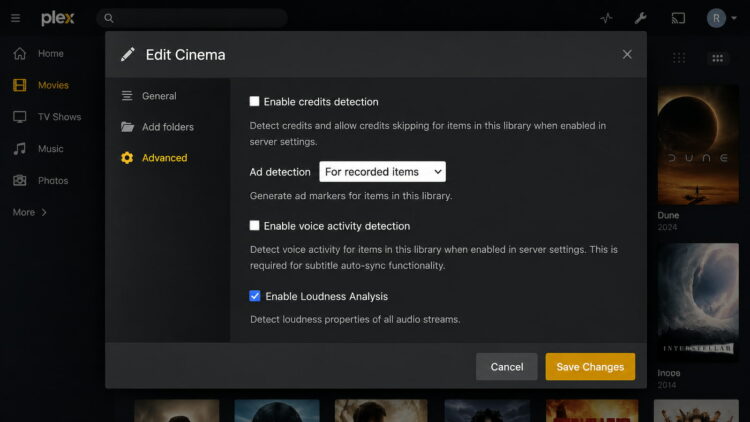Go to Home in sidebar
Screen dimensions: 750x422
pyautogui.click(x=51, y=54)
